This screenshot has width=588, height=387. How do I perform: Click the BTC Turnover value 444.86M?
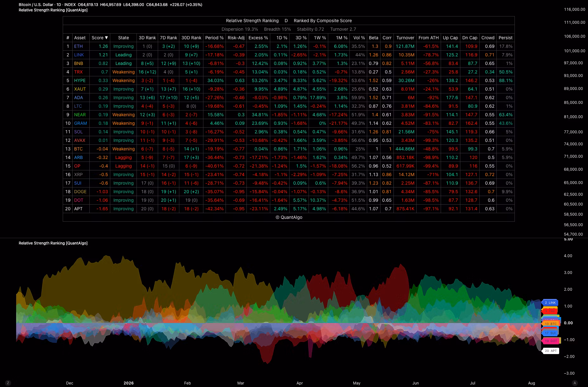[x=405, y=149]
